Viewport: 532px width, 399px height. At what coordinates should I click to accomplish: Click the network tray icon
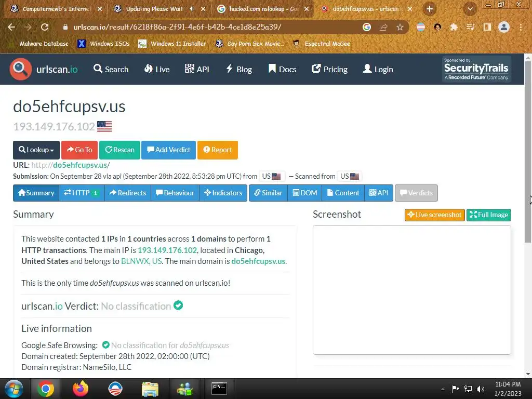coord(468,389)
